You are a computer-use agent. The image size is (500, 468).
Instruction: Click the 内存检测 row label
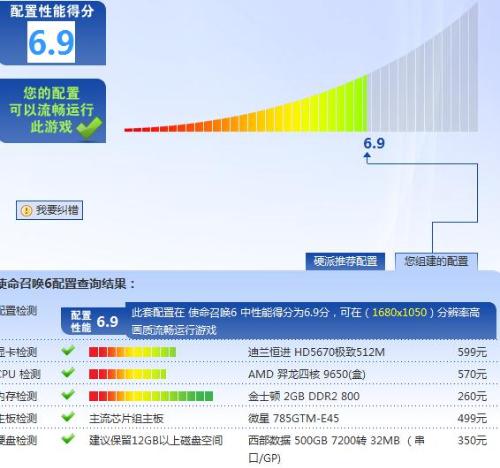coord(18,396)
